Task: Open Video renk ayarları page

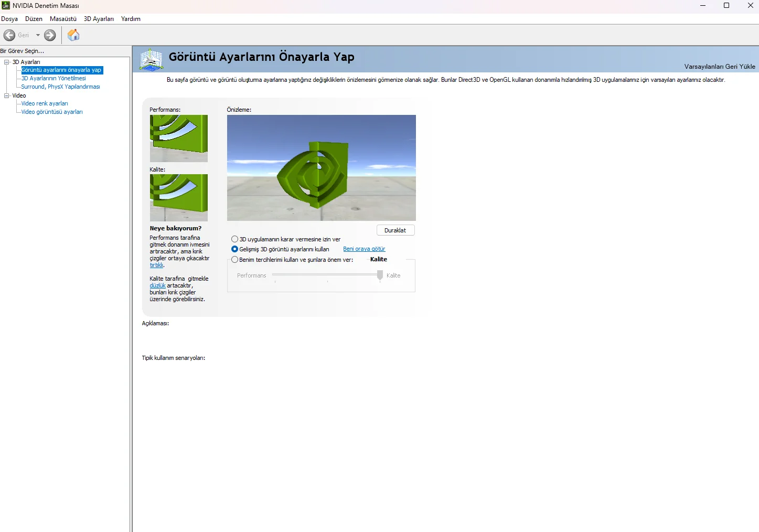Action: point(45,103)
